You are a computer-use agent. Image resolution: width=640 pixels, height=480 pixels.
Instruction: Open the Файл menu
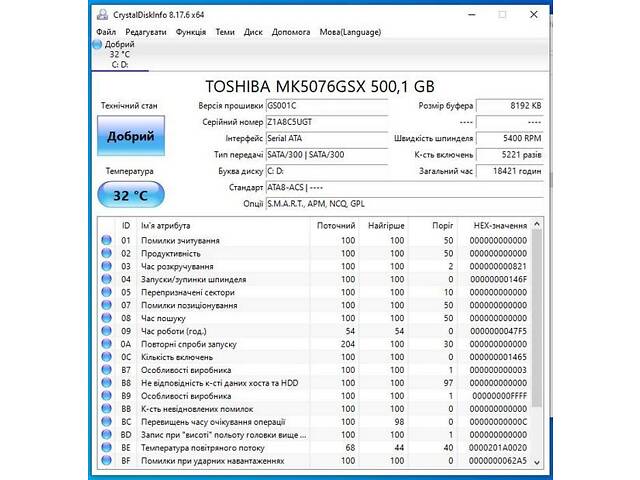[106, 32]
